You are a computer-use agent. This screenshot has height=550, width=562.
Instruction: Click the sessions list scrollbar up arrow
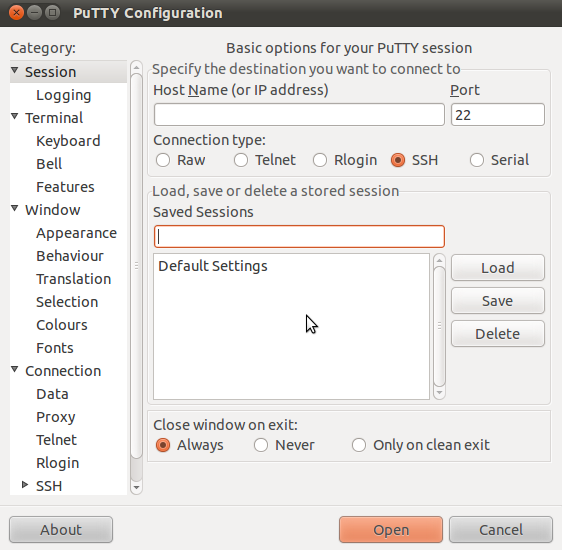[x=439, y=260]
